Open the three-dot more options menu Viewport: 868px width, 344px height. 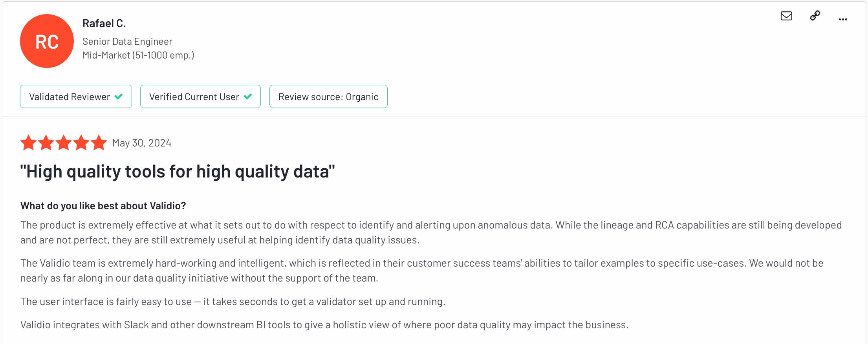tap(842, 19)
